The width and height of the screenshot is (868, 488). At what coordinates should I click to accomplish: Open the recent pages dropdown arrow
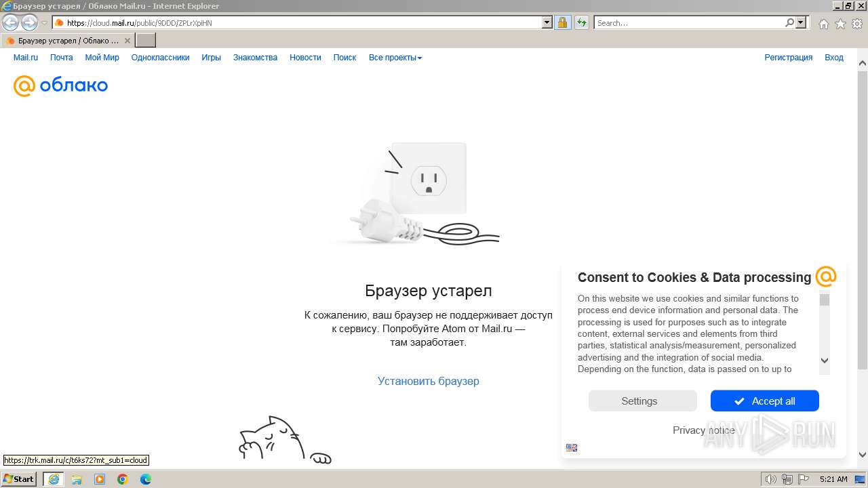45,22
